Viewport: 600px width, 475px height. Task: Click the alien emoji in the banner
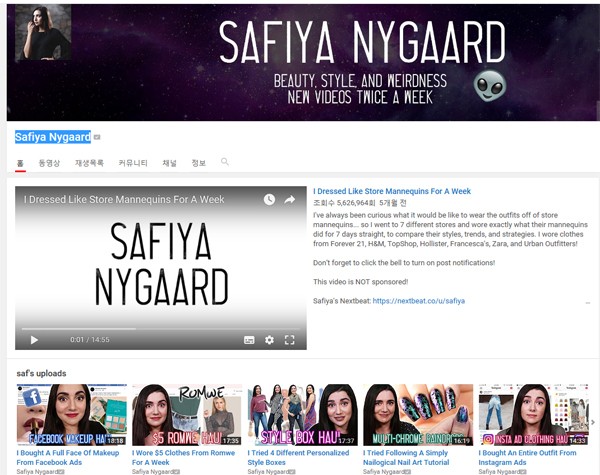[489, 87]
